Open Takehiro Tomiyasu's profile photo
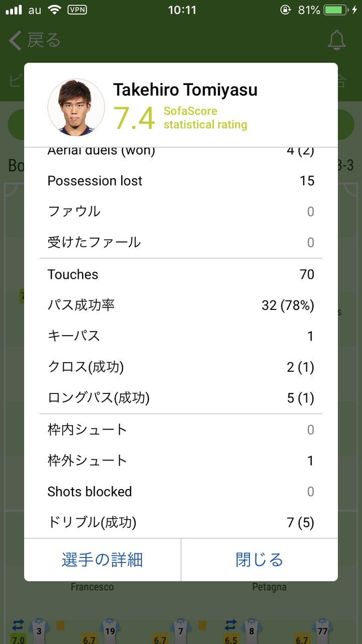Viewport: 362px width, 644px height. [76, 107]
